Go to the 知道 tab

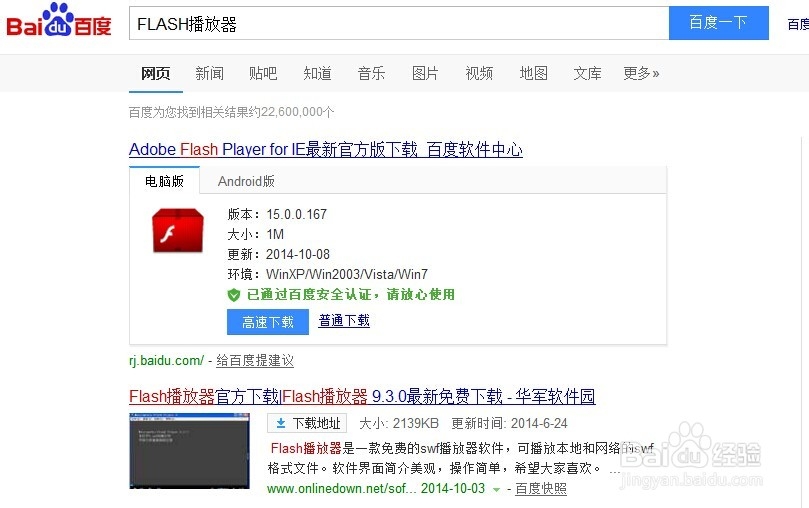(317, 73)
